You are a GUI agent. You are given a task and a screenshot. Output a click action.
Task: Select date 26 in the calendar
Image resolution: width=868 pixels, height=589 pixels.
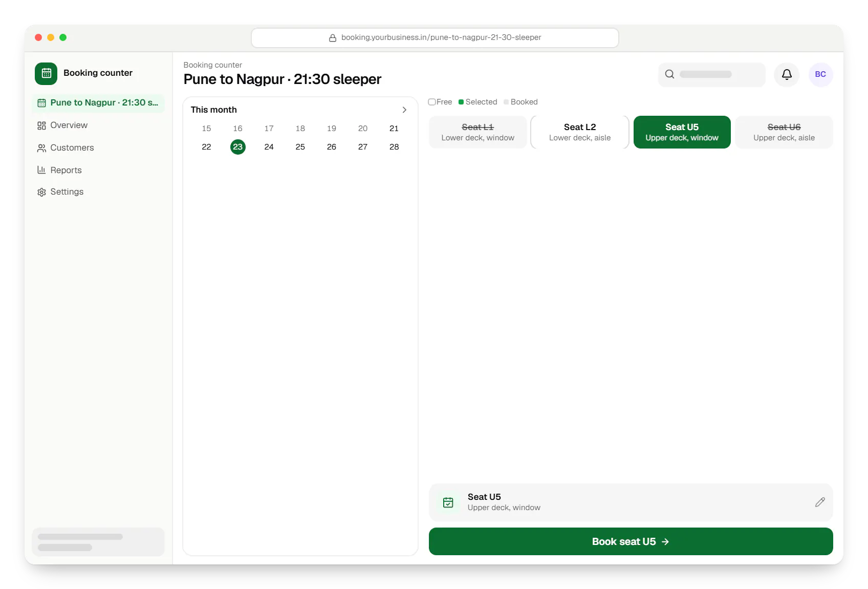click(x=332, y=147)
